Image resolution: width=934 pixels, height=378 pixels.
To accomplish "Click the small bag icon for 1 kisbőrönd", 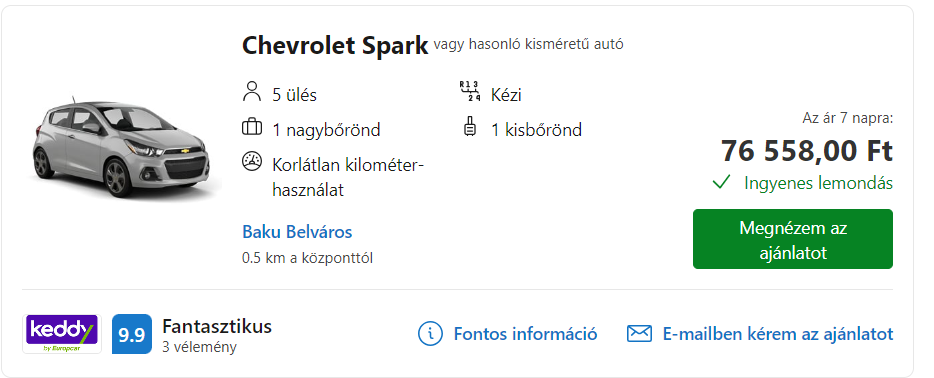I will 470,127.
